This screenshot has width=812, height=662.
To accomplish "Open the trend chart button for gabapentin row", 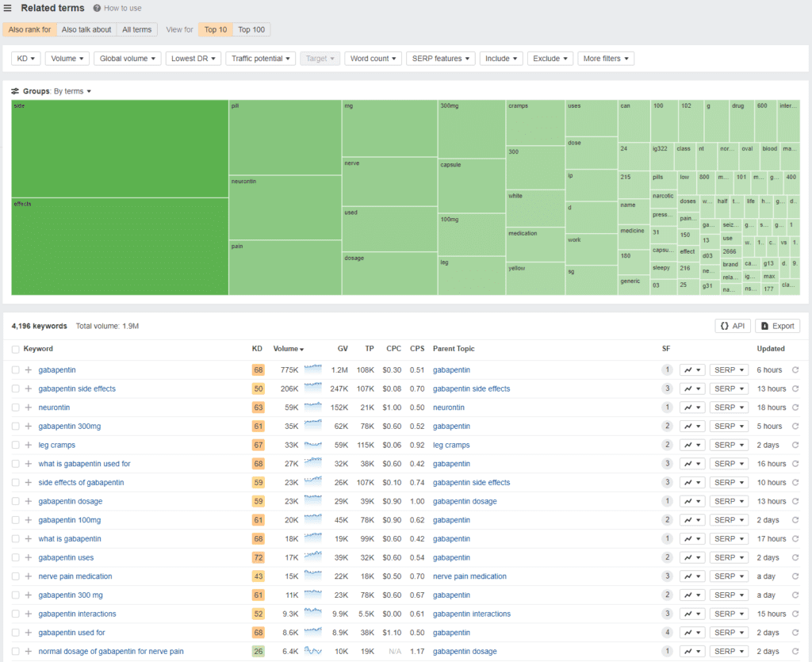I will click(x=691, y=370).
